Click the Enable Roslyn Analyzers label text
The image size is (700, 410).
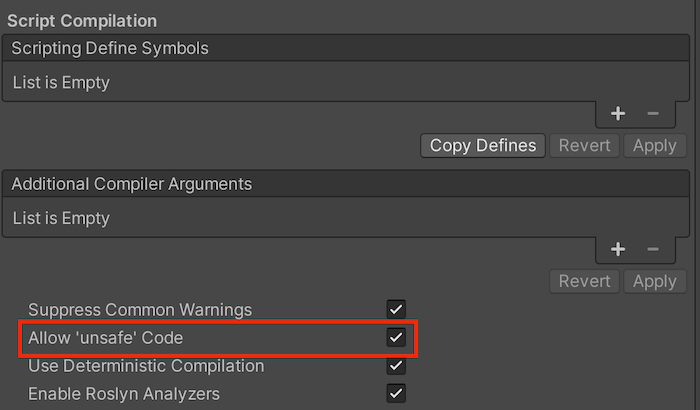tap(124, 394)
